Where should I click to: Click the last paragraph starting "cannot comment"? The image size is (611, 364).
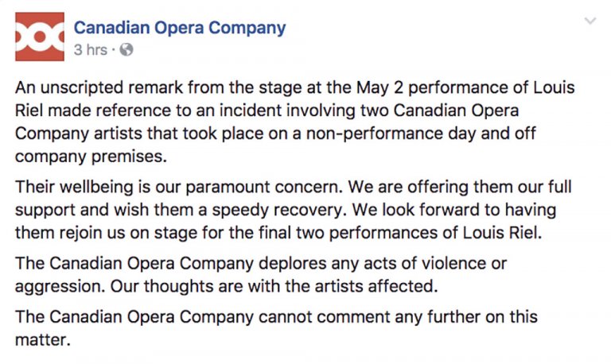(276, 328)
